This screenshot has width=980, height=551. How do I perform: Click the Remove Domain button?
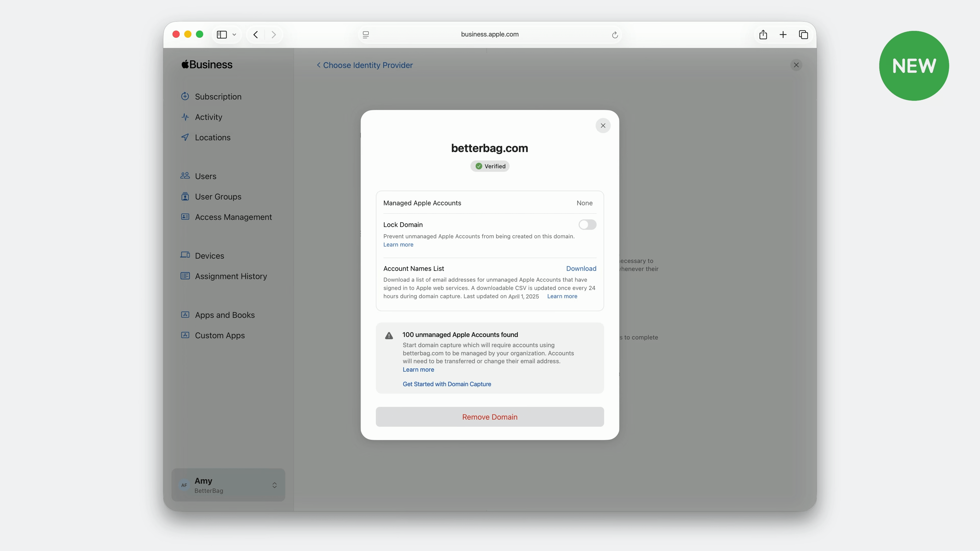(x=490, y=417)
